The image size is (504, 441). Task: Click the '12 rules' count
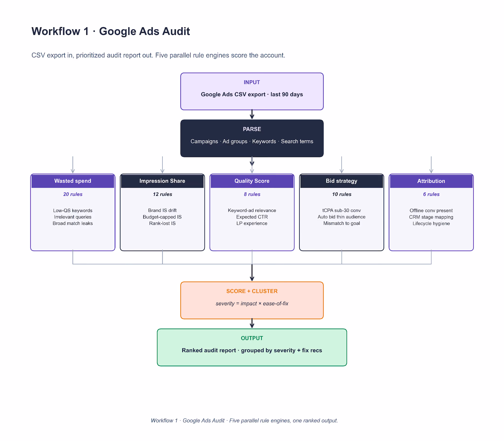162,194
